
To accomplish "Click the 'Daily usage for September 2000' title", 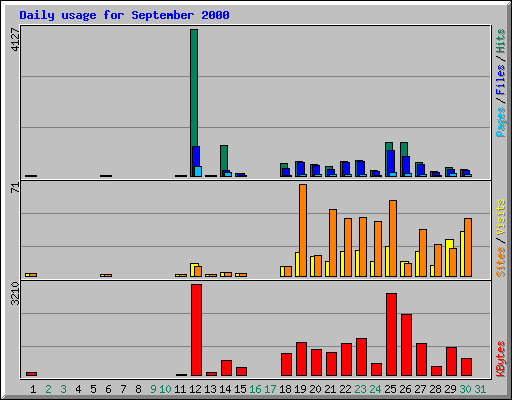I will [x=124, y=16].
